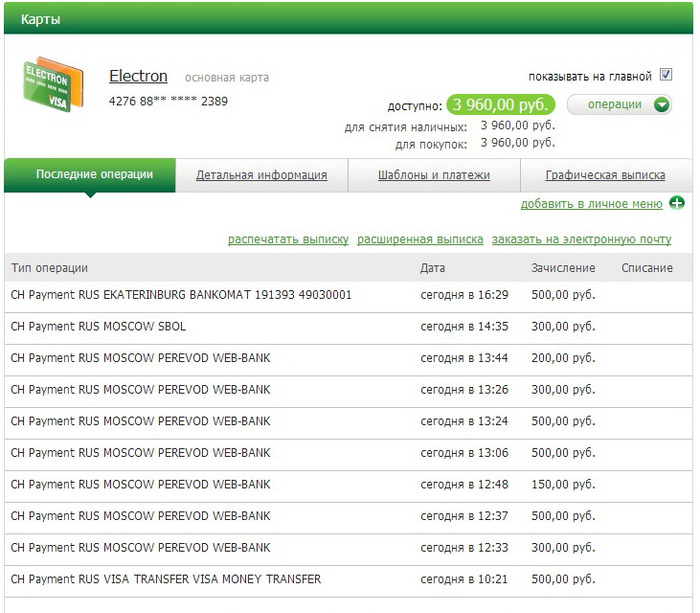Click the green arrow on операции button
This screenshot has height=613, width=700.
pyautogui.click(x=661, y=105)
